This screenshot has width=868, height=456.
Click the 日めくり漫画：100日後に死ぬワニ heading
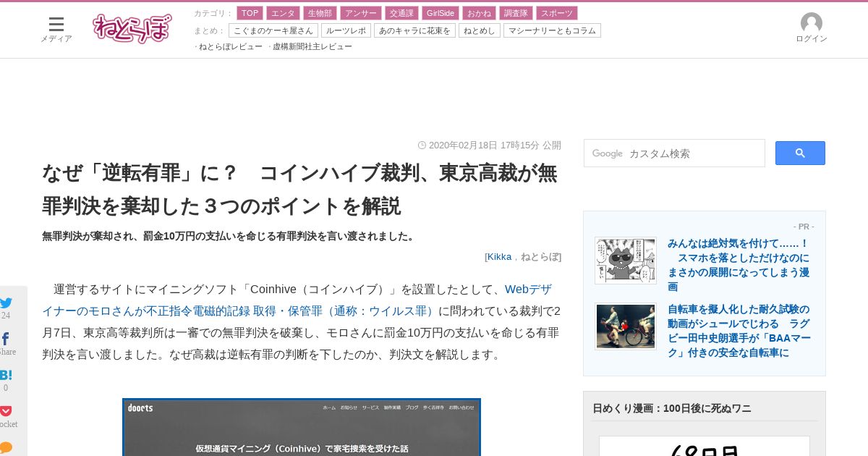(x=672, y=408)
